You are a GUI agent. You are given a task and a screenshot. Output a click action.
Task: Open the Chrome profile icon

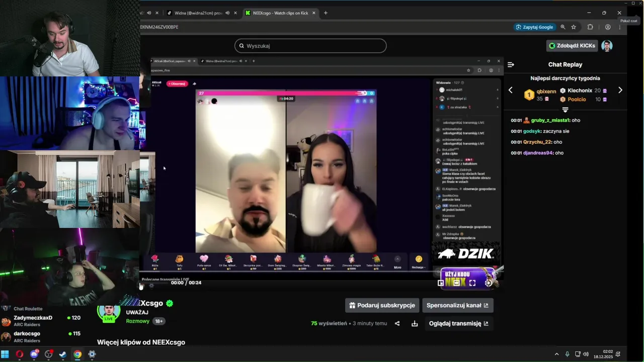pos(608,27)
